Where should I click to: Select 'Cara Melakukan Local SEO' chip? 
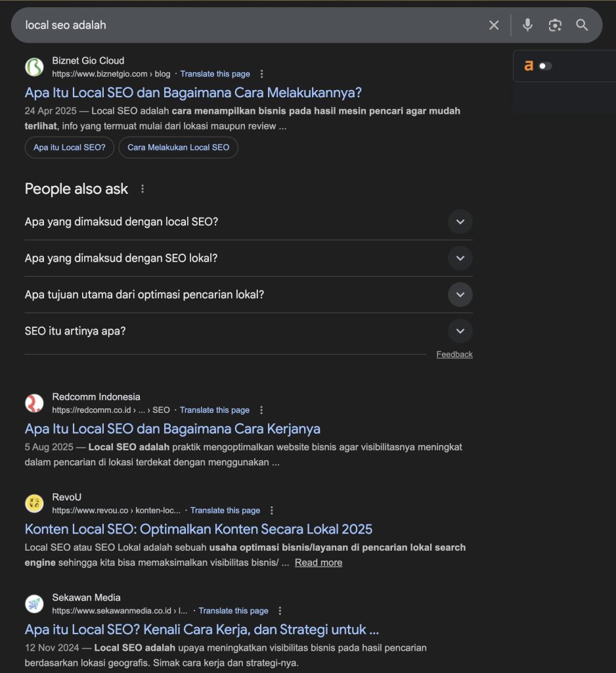(x=179, y=147)
